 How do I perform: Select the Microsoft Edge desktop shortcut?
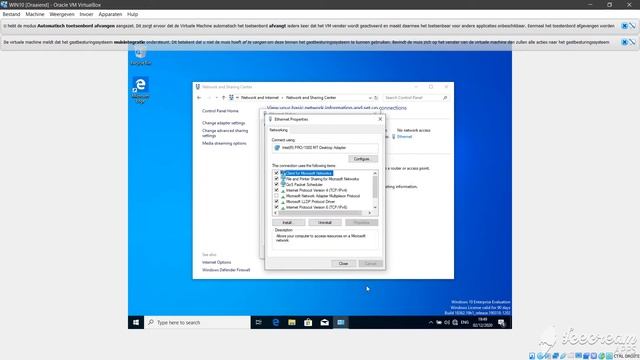[x=140, y=90]
